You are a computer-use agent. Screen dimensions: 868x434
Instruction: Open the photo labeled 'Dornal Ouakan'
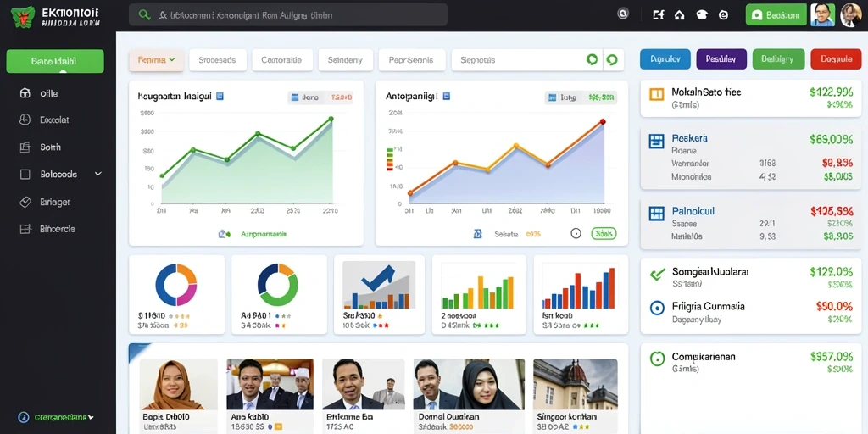pyautogui.click(x=469, y=384)
